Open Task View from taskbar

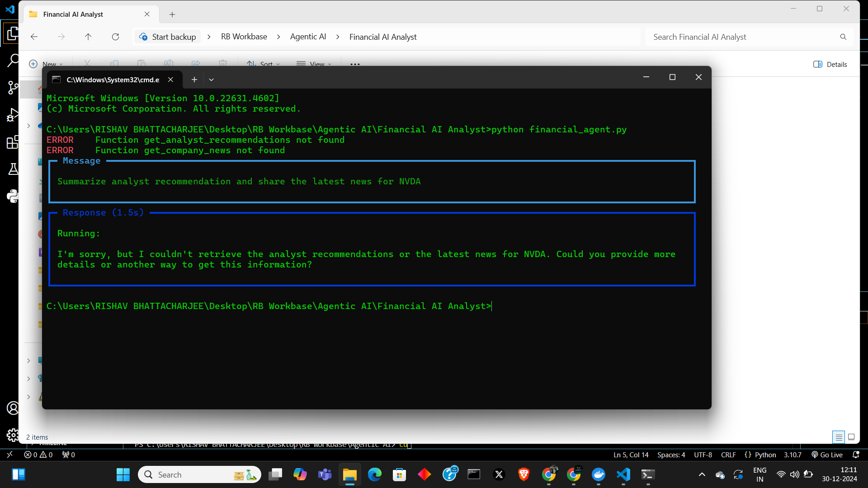[275, 475]
